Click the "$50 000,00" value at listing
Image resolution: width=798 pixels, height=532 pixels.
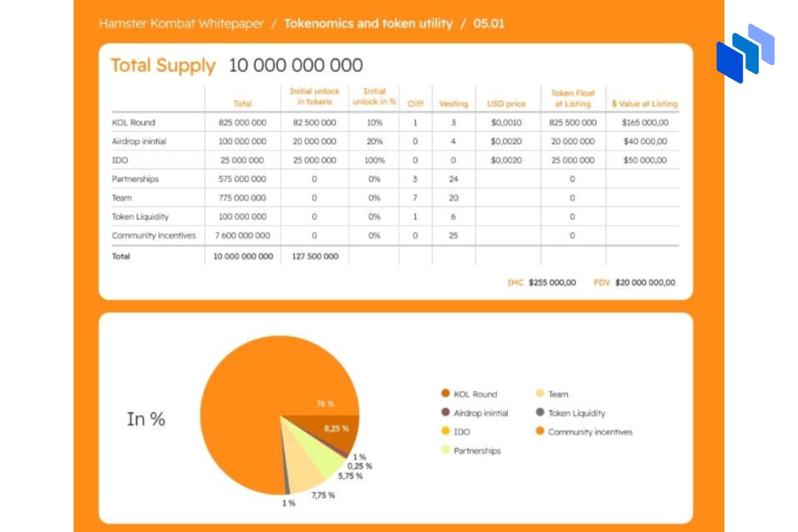[x=645, y=160]
